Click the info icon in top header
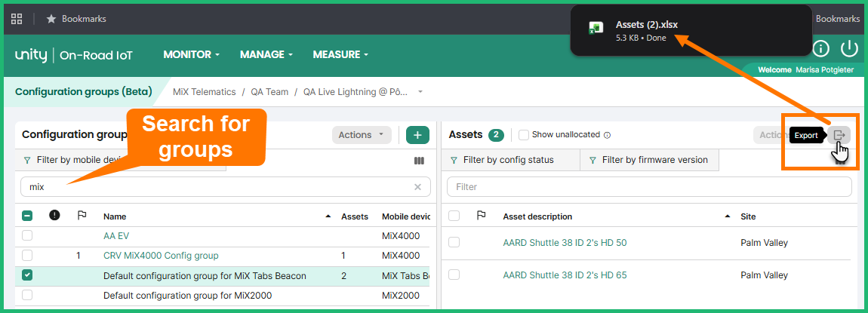Screen dimensions: 868x313 click(820, 49)
